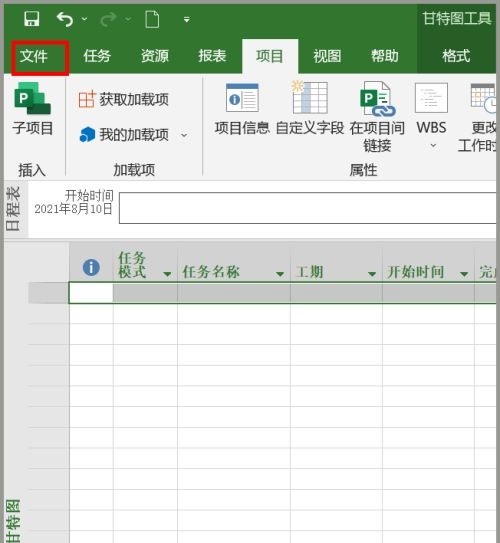Open the 开始时间 column filter dropdown
Screen dimensions: 500x543
tap(464, 274)
